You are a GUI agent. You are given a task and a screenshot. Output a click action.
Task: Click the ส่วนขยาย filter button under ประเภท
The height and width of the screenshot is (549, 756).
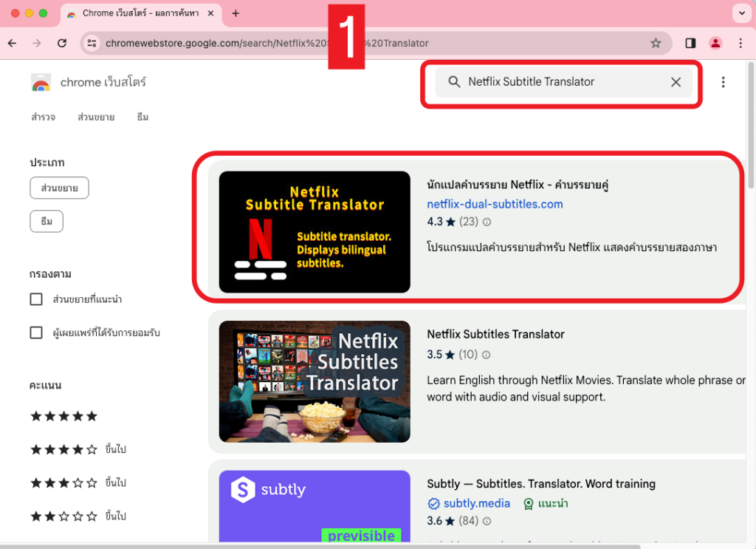point(59,188)
